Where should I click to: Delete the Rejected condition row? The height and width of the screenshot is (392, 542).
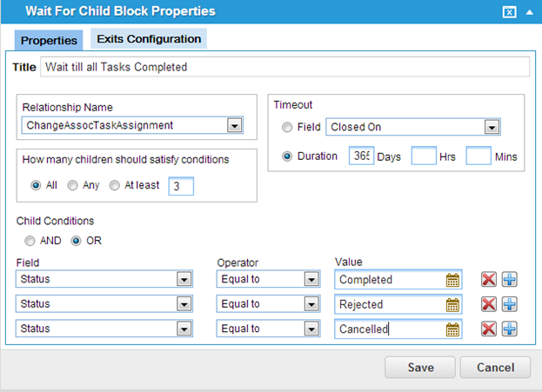489,303
